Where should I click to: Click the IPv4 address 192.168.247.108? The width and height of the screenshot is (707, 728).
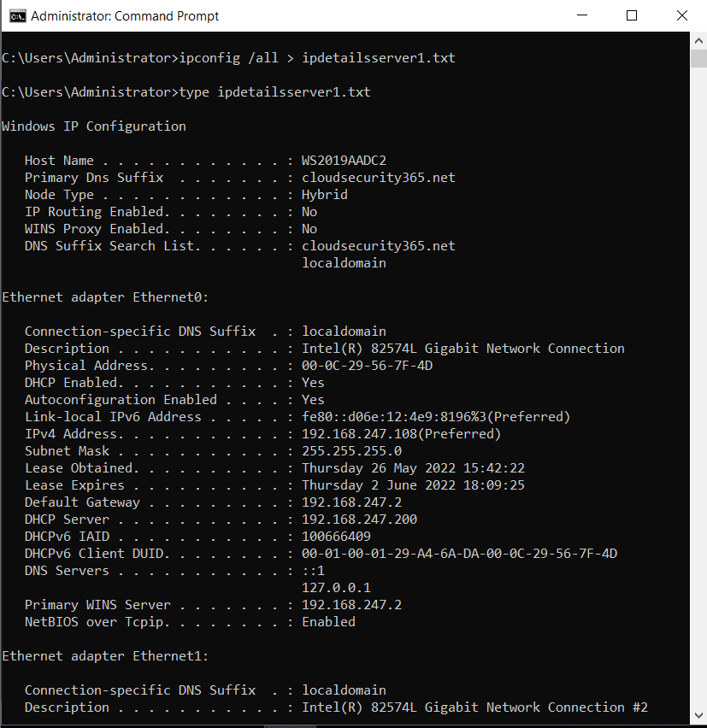point(360,434)
